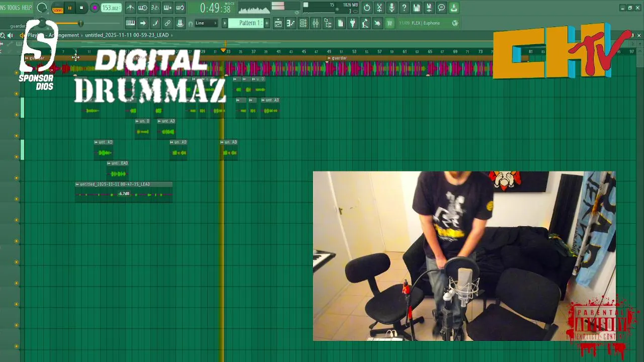The width and height of the screenshot is (644, 362).
Task: Open the project picker pages icon
Action: click(340, 23)
